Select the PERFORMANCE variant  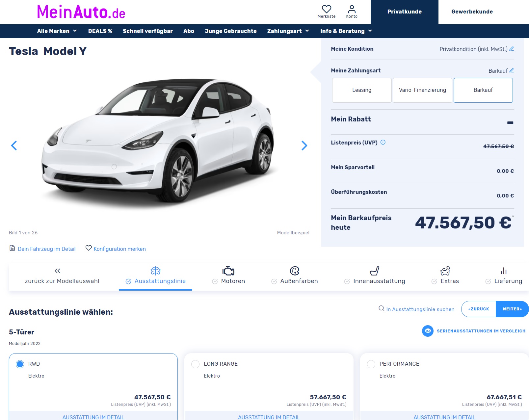[x=372, y=364]
